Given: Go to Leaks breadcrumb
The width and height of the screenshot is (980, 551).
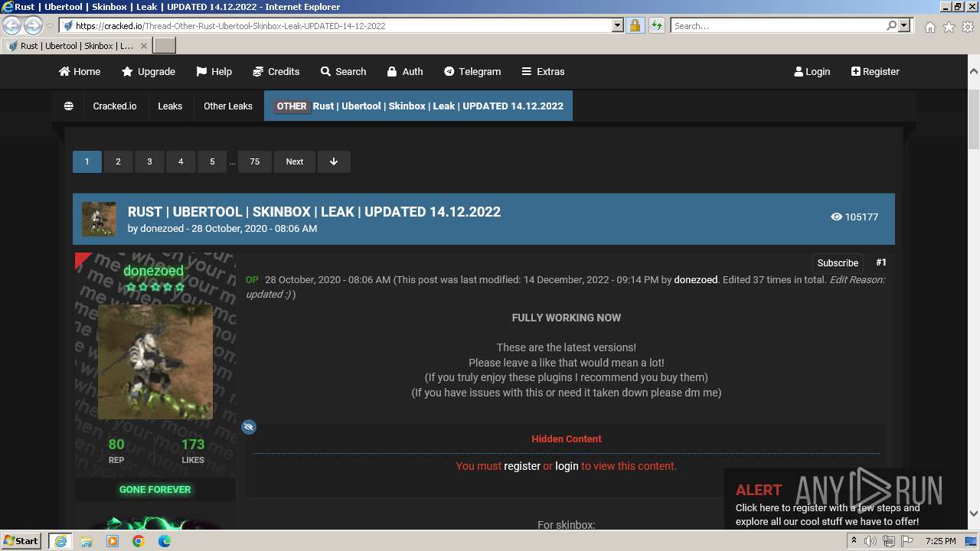Looking at the screenshot, I should tap(170, 106).
